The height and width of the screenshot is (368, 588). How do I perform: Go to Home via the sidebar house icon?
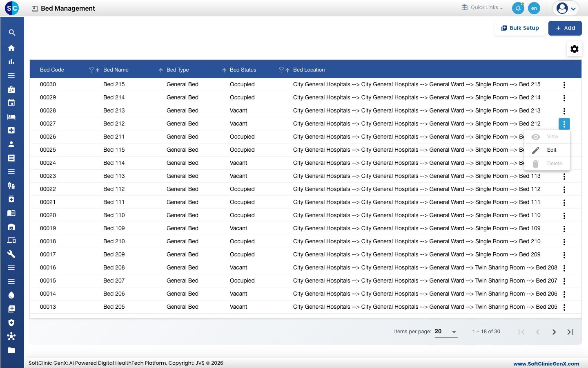point(11,48)
